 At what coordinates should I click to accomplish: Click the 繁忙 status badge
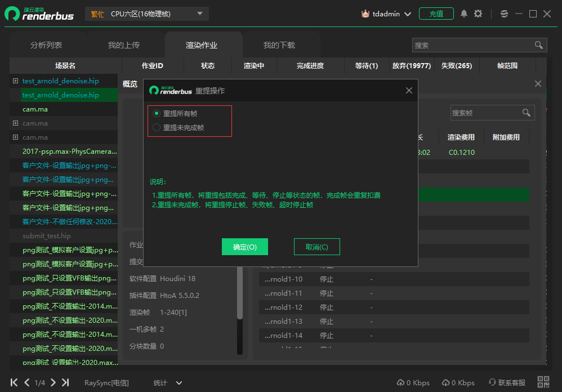click(x=97, y=14)
